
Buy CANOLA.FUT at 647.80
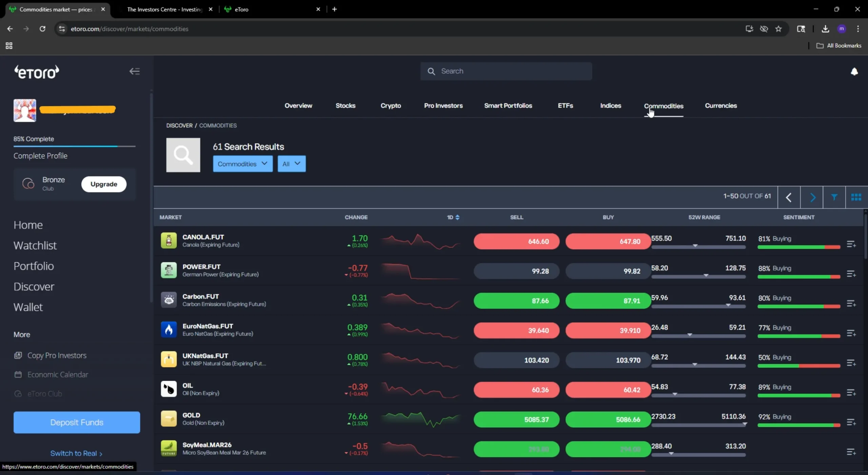click(x=608, y=241)
